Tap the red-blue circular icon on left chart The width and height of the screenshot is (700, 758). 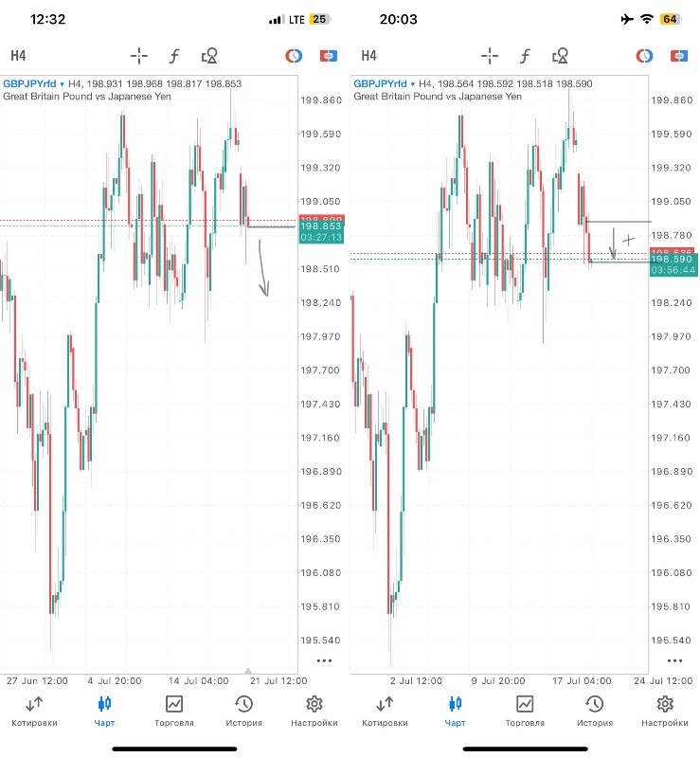[x=294, y=56]
